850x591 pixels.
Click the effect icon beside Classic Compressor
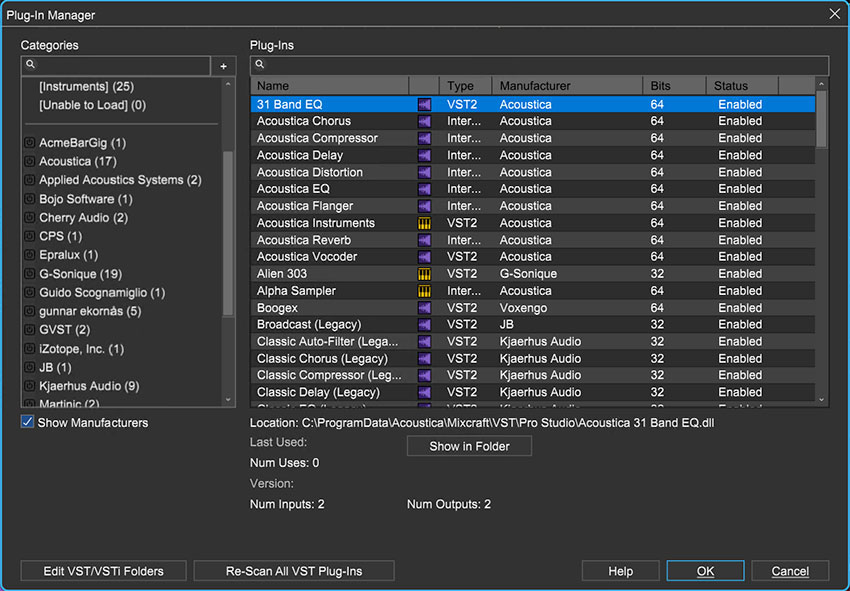click(424, 375)
